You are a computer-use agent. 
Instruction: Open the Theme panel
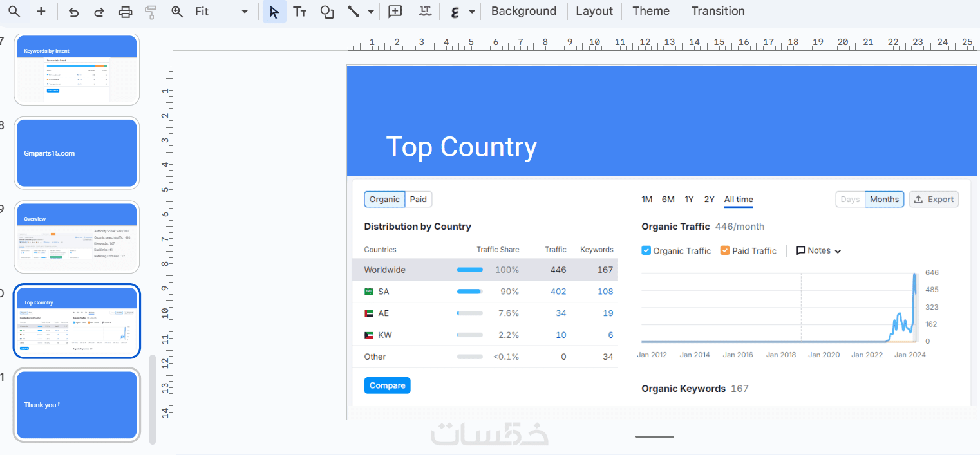[651, 11]
